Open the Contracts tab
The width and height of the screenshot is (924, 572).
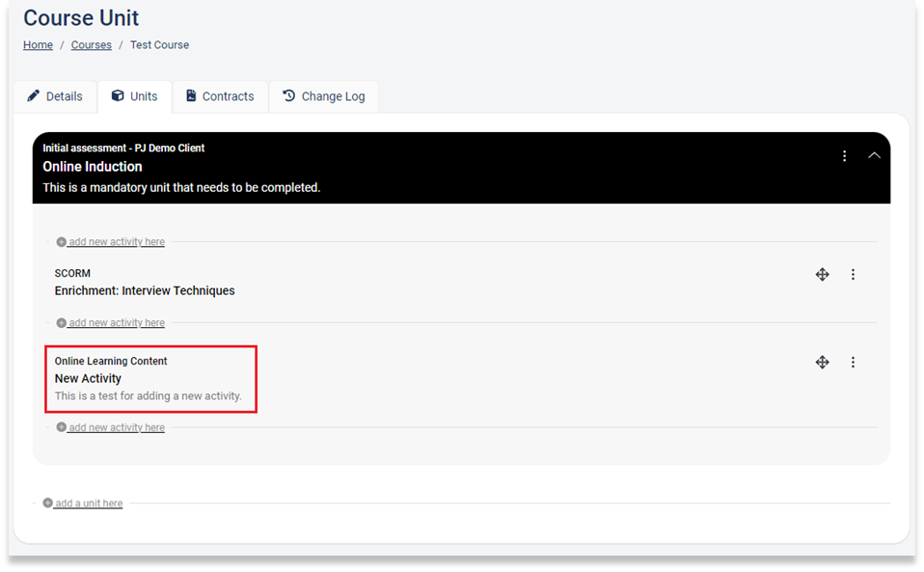click(220, 96)
